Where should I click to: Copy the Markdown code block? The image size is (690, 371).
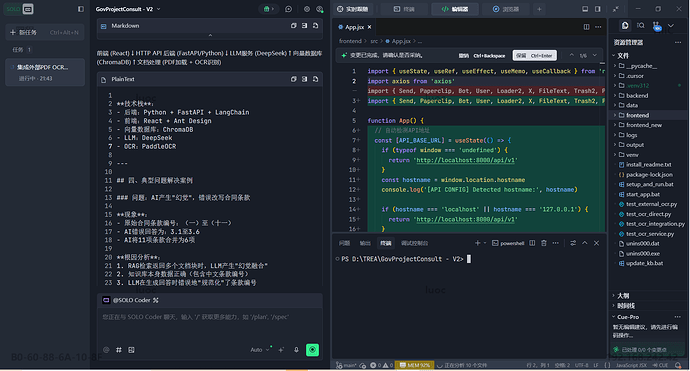tap(294, 26)
